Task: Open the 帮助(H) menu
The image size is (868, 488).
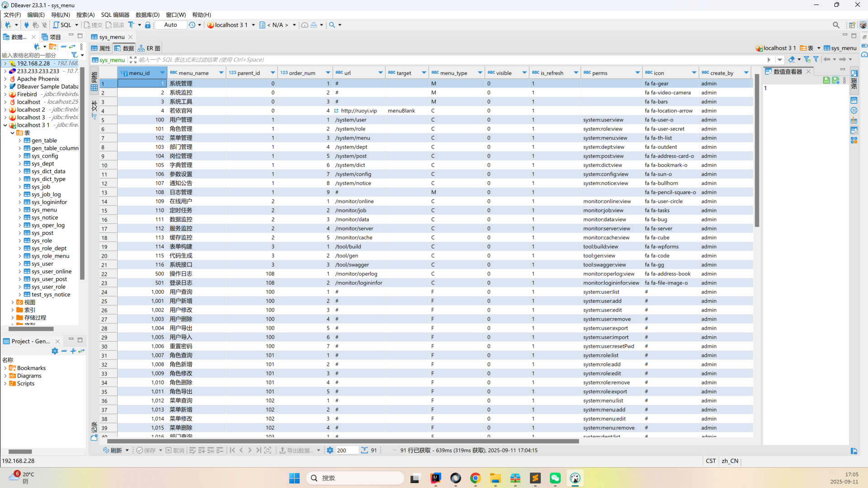Action: coord(201,15)
